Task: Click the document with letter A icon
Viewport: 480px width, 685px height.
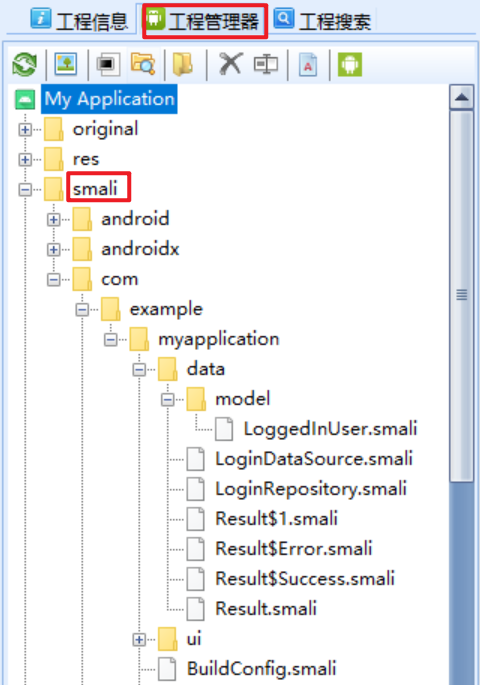Action: coord(308,65)
